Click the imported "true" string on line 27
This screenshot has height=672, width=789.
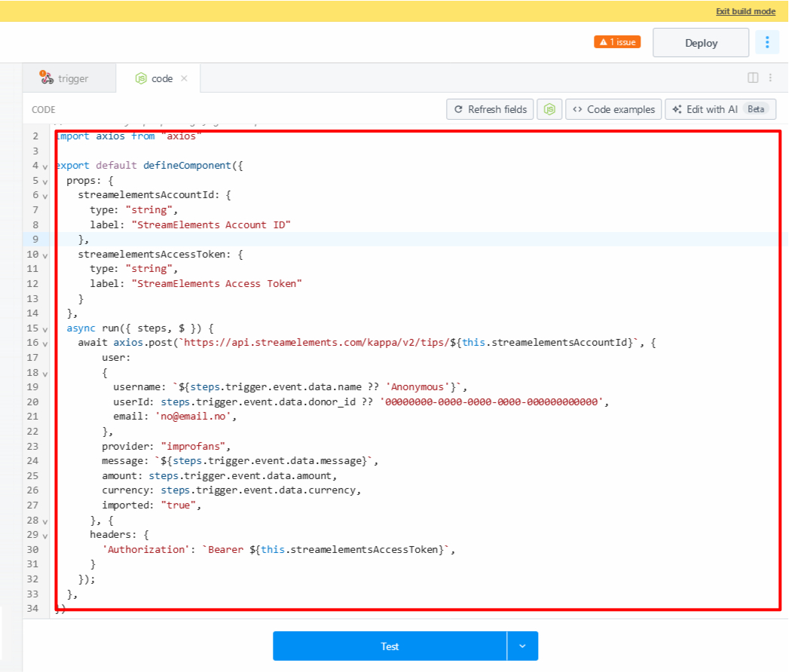[178, 506]
